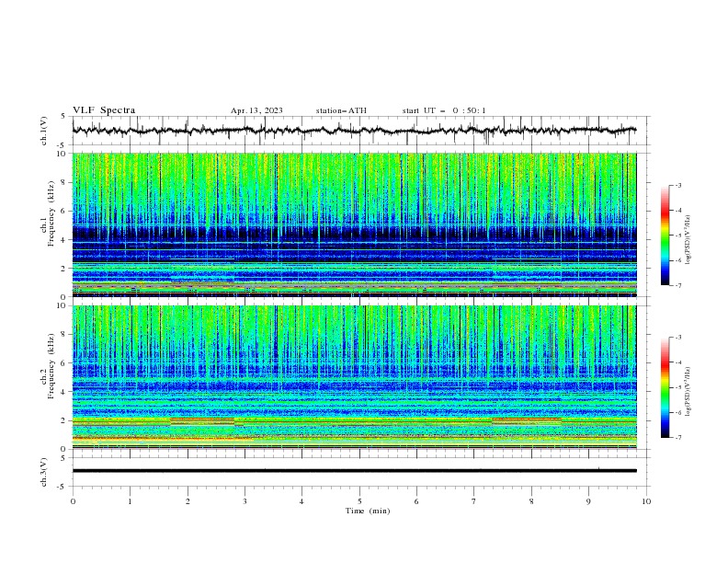Click the time axis tick label '5'
Viewport: 728px width, 563px height.
(359, 501)
